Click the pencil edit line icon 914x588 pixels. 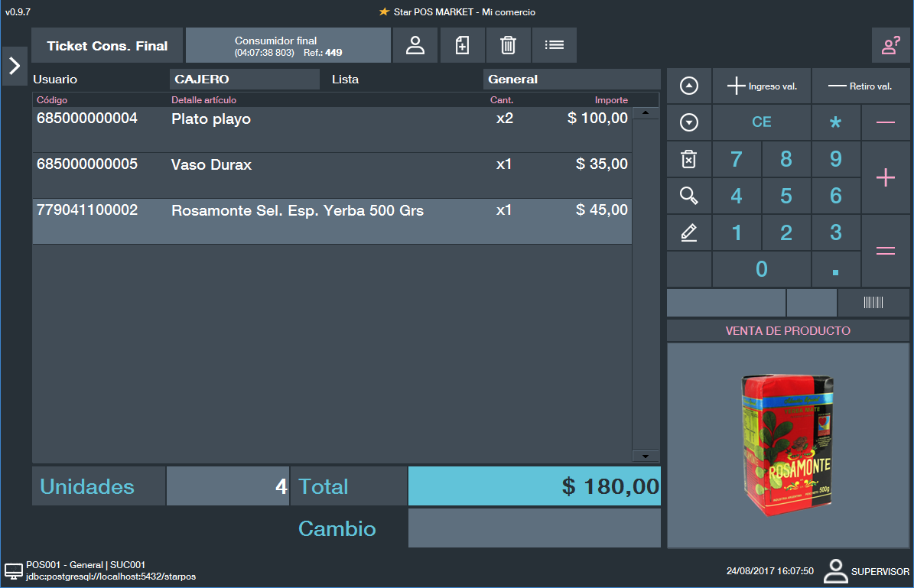(x=688, y=232)
